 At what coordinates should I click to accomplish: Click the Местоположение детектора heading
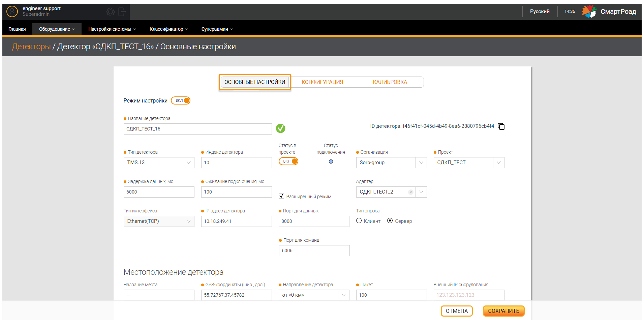(174, 272)
